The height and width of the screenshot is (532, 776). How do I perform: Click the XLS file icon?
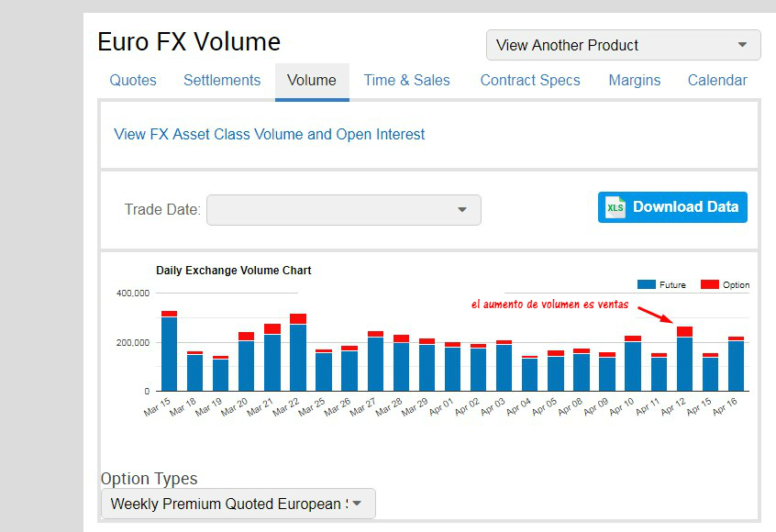[x=615, y=207]
